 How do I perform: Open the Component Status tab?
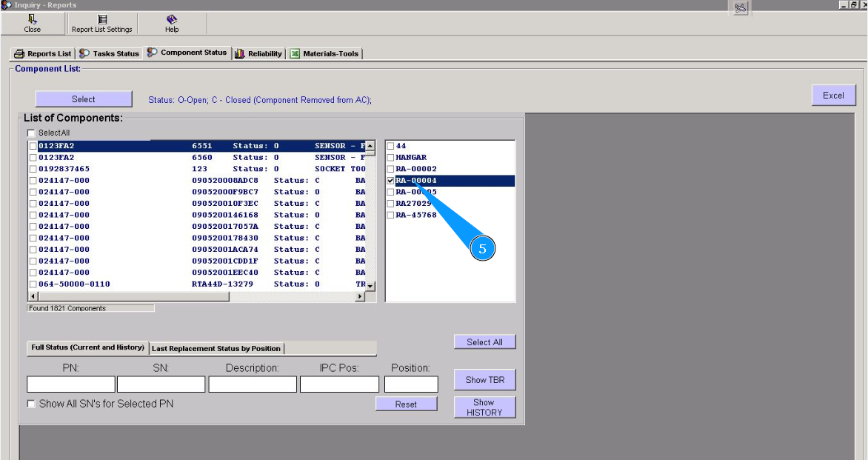point(187,53)
